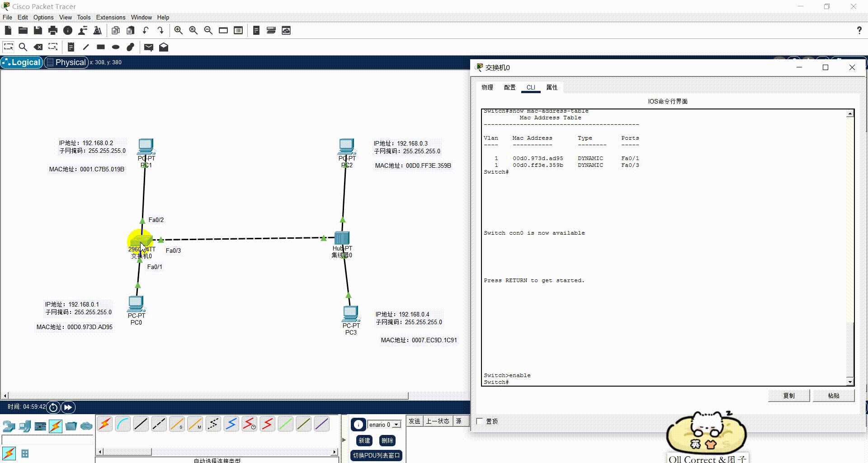Click 删除 delete scenario button
Viewport: 868px width, 463px height.
pyautogui.click(x=387, y=440)
